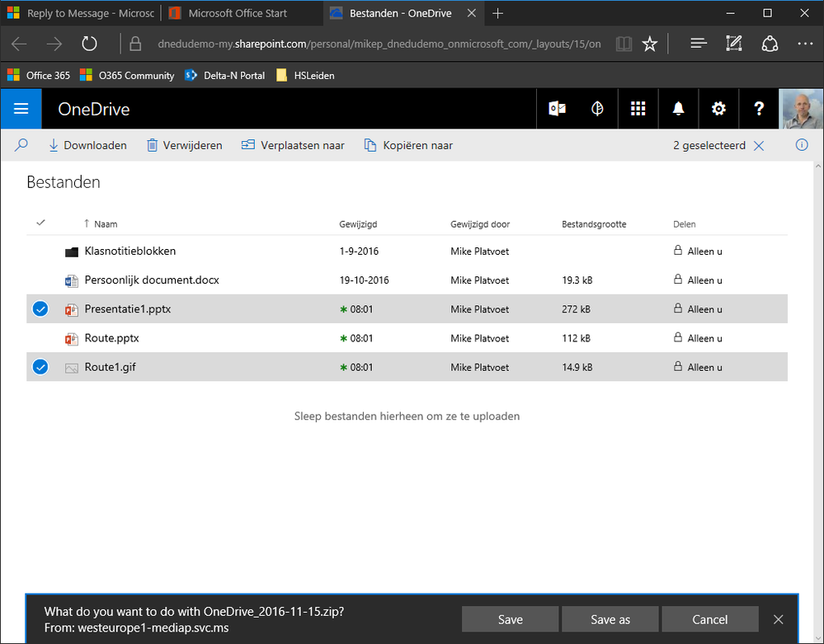Open help using the question mark icon
This screenshot has width=824, height=644.
(x=759, y=109)
